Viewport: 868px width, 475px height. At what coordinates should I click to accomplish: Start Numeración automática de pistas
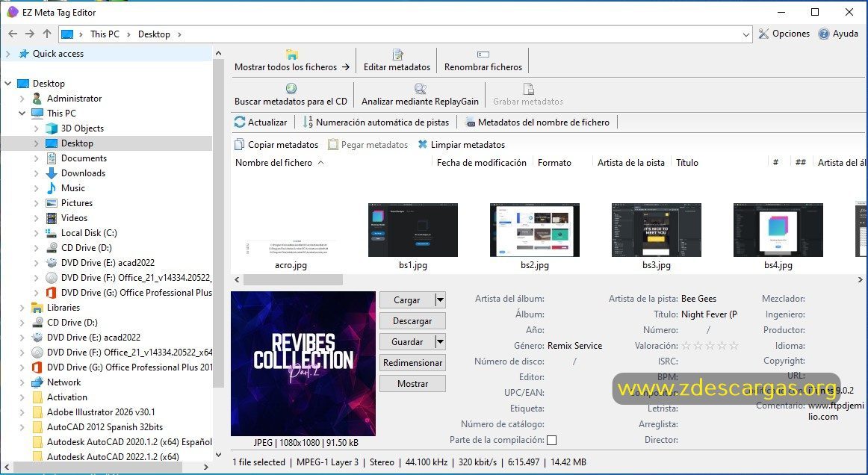376,122
